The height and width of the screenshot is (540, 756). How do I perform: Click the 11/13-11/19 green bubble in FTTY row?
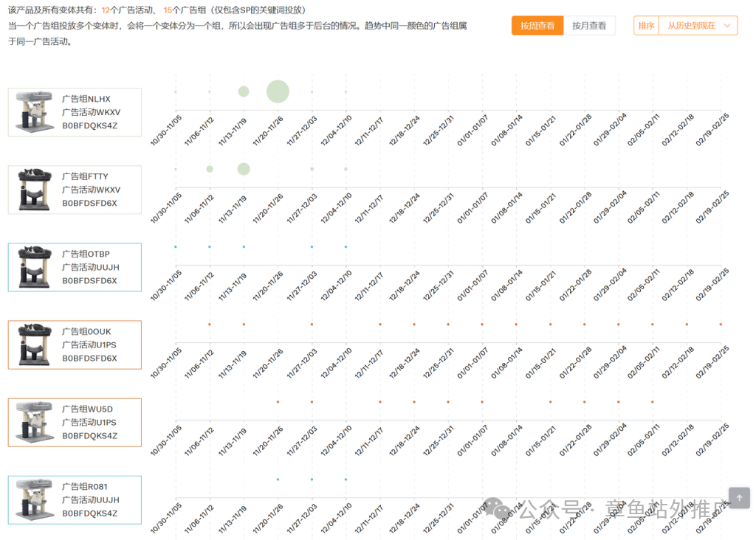tap(244, 169)
